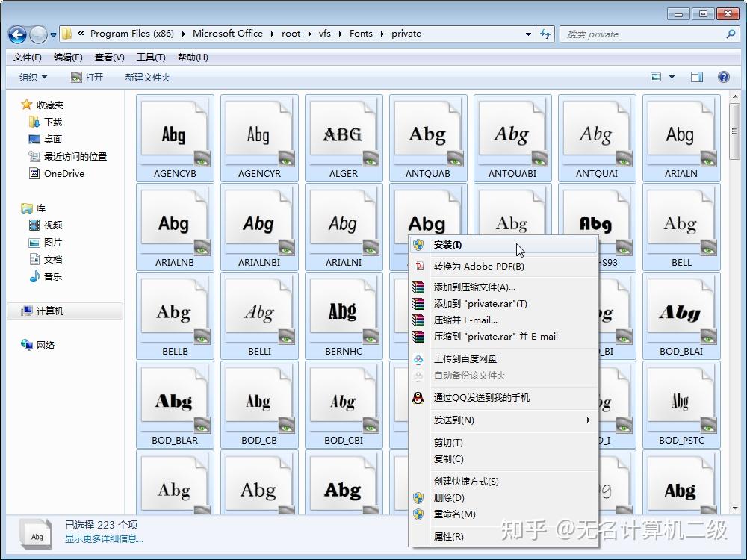Image resolution: width=747 pixels, height=560 pixels.
Task: Open the 音乐 library
Action: 46,277
